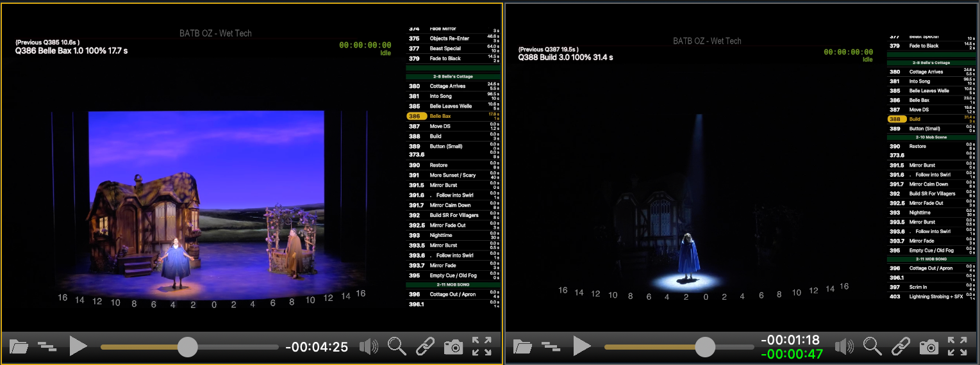Open playlist list icon in right player
Viewport: 980px width, 365px height.
(x=551, y=347)
